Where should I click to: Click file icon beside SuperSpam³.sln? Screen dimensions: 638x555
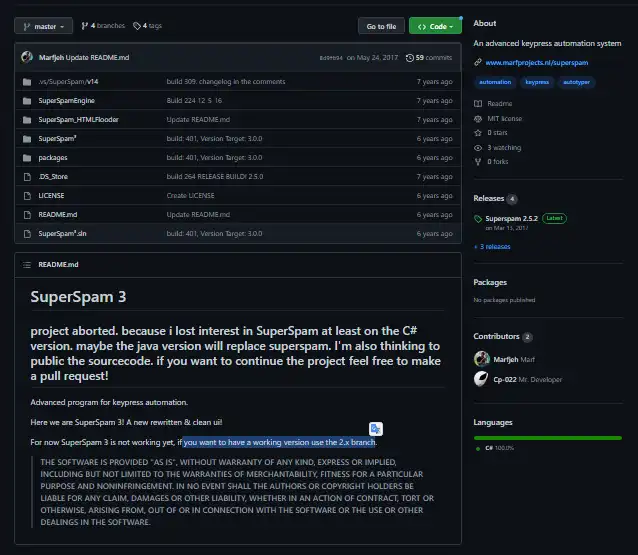point(27,234)
